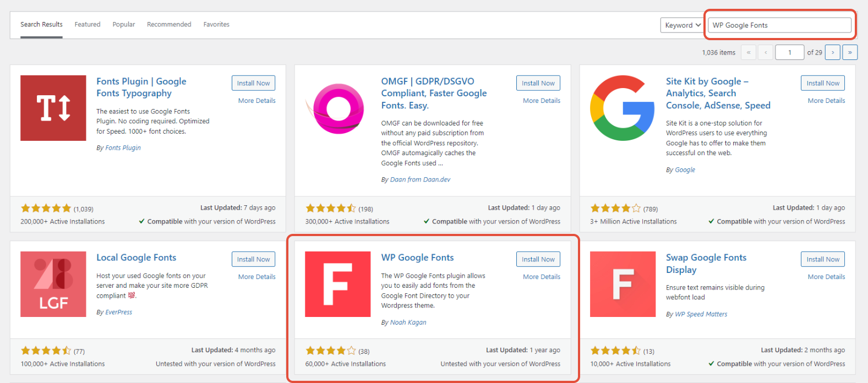Viewport: 868px width, 383px height.
Task: Open the Fonts Plugin | Google Fonts Typography title
Action: point(141,87)
